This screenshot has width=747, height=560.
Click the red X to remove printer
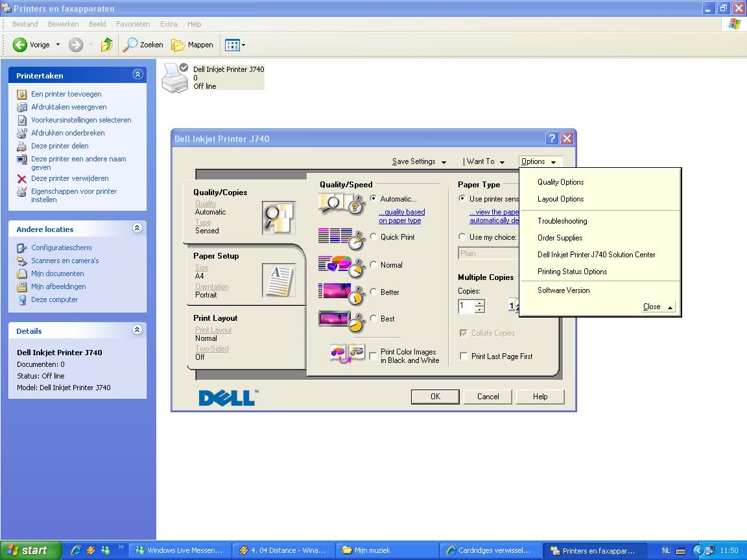coord(22,179)
